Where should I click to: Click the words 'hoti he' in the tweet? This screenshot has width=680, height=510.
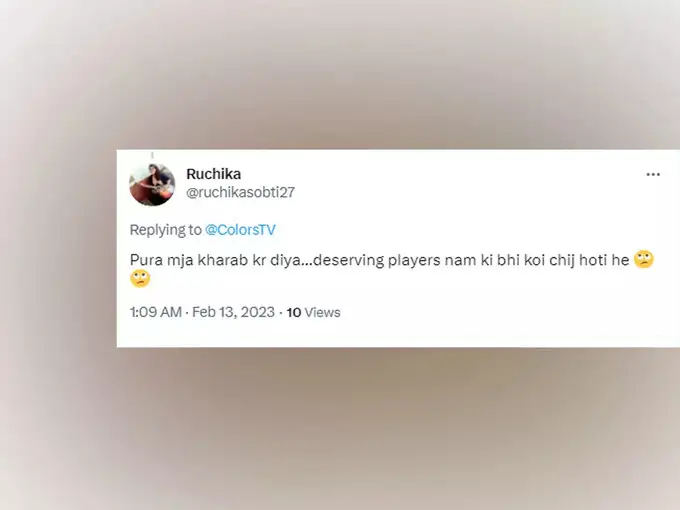[604, 260]
